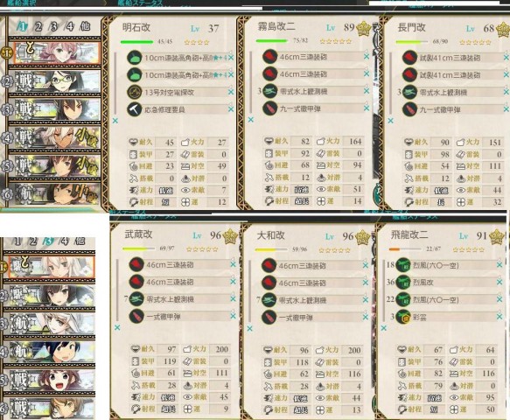Viewport: 510px width, 420px height.
Task: Click the 烈風改 fighter icon on 飛龍改二
Action: [403, 282]
